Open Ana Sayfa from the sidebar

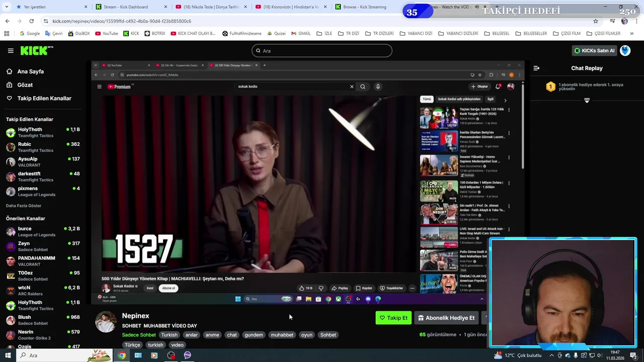31,71
